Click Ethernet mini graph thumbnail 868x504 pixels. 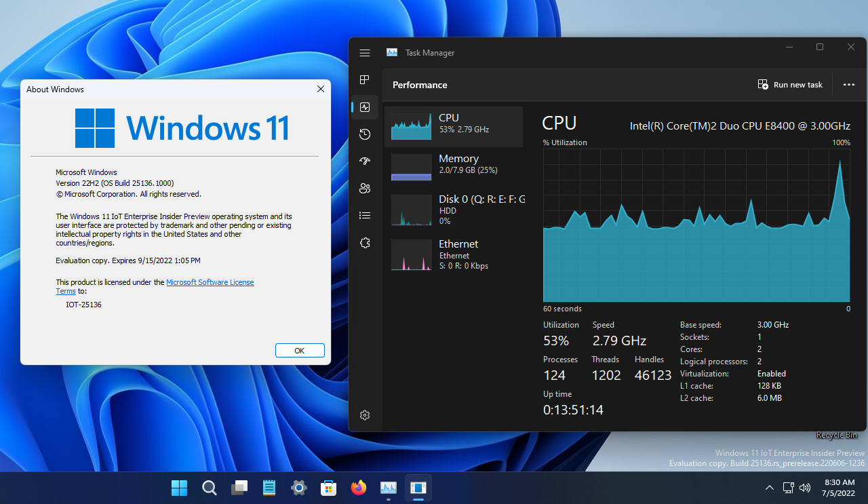pyautogui.click(x=411, y=255)
